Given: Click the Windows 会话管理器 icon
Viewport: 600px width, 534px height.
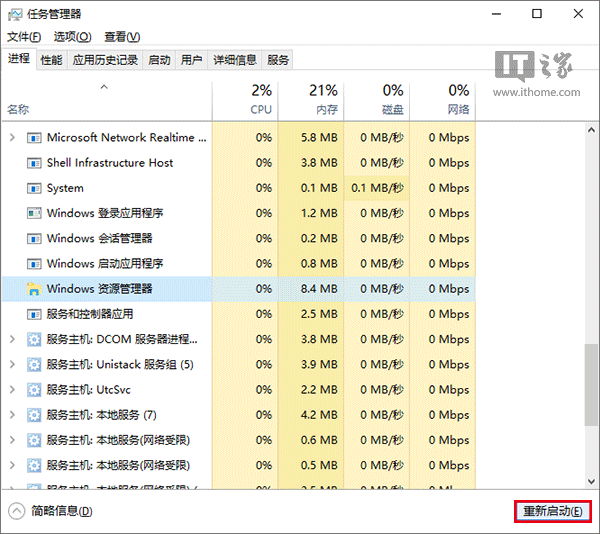Looking at the screenshot, I should pyautogui.click(x=34, y=239).
